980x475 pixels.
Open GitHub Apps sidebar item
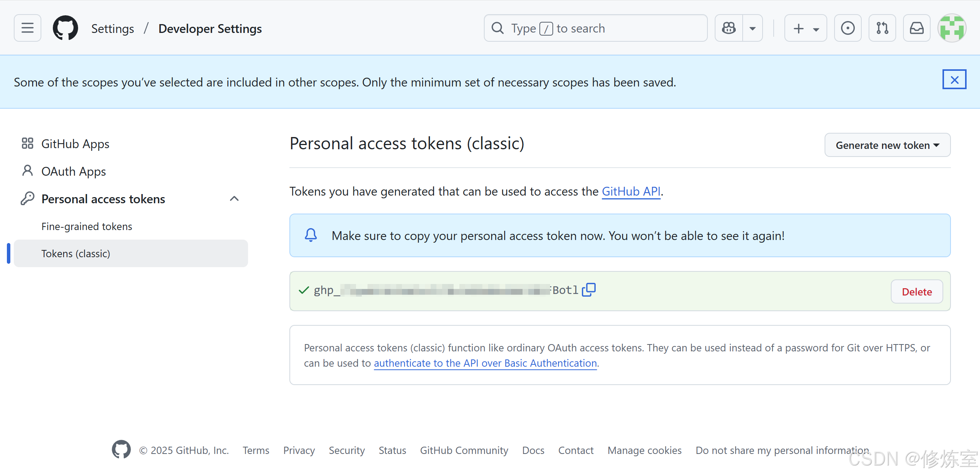pyautogui.click(x=131, y=144)
